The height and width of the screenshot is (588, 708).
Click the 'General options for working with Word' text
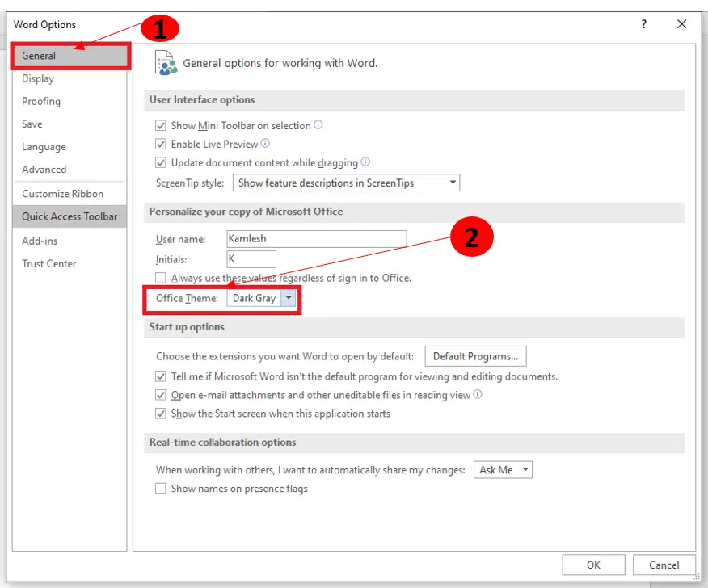(280, 63)
